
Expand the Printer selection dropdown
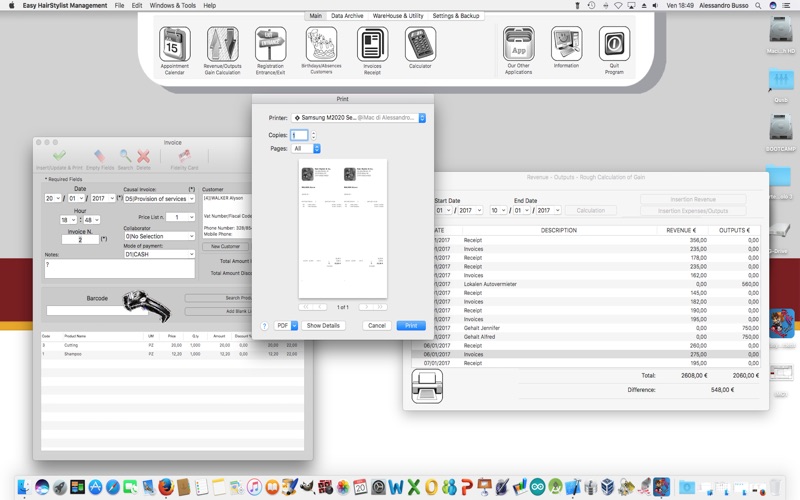click(x=358, y=118)
